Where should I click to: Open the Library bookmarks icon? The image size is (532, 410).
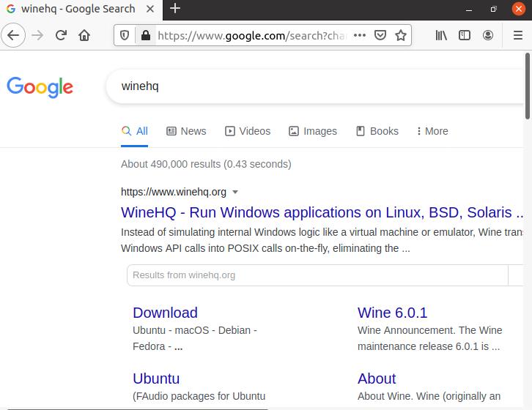[x=441, y=35]
